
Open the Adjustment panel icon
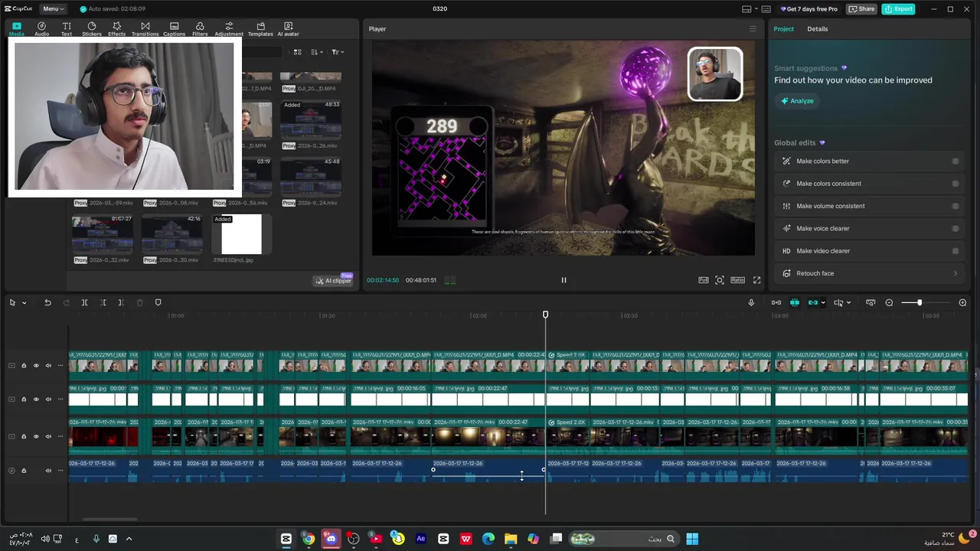click(x=228, y=29)
